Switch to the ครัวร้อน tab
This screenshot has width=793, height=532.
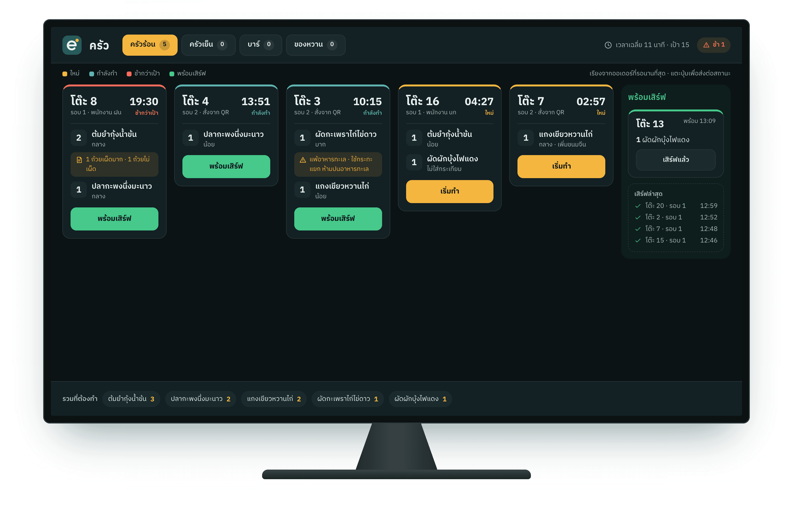coord(150,45)
